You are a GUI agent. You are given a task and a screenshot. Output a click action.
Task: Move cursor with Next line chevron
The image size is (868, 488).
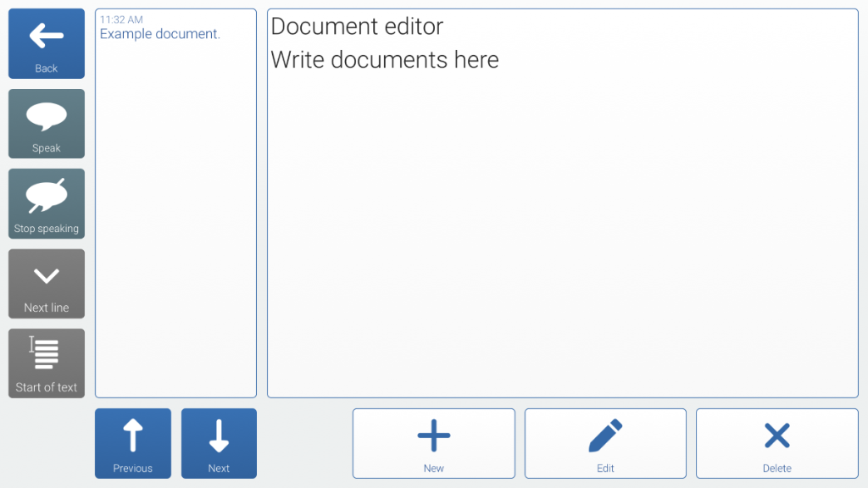(47, 283)
